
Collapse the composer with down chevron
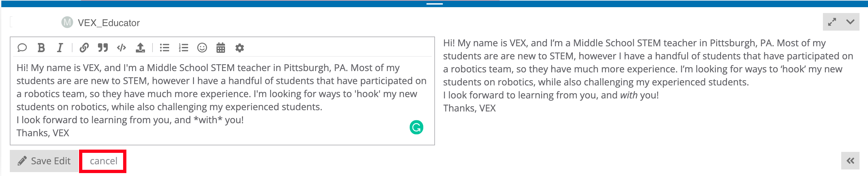850,22
